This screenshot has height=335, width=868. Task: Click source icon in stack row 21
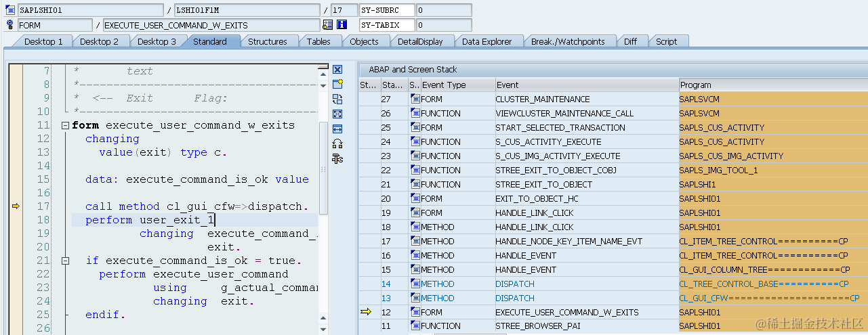(415, 184)
